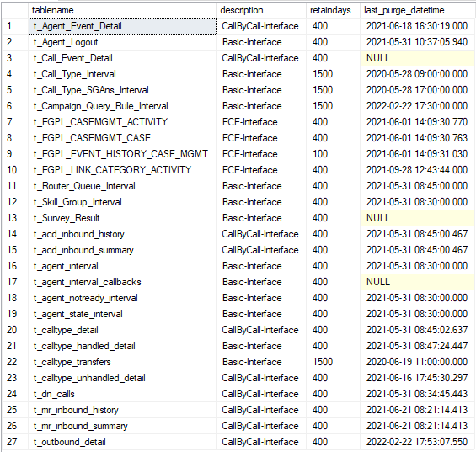Click the 2021-09-28 12:43:44.000 datetime cell

pyautogui.click(x=417, y=170)
